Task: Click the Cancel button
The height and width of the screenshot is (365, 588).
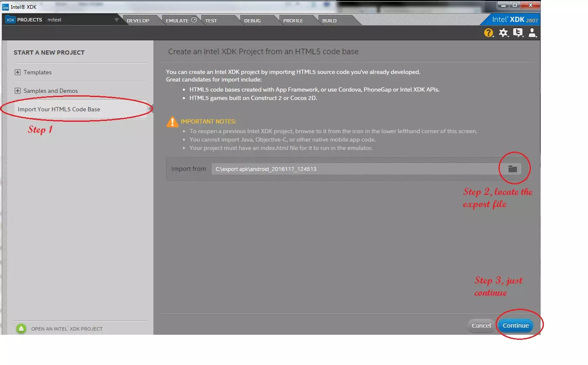Action: click(481, 326)
